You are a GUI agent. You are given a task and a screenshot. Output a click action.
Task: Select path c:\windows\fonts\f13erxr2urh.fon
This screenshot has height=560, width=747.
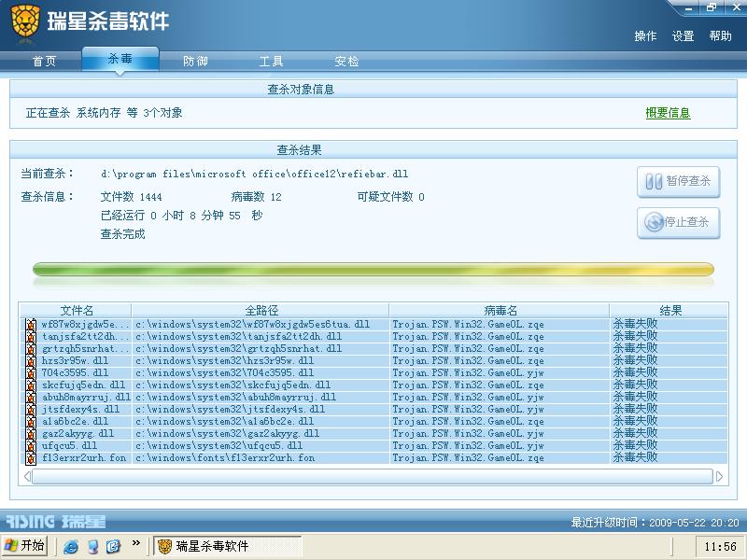225,458
